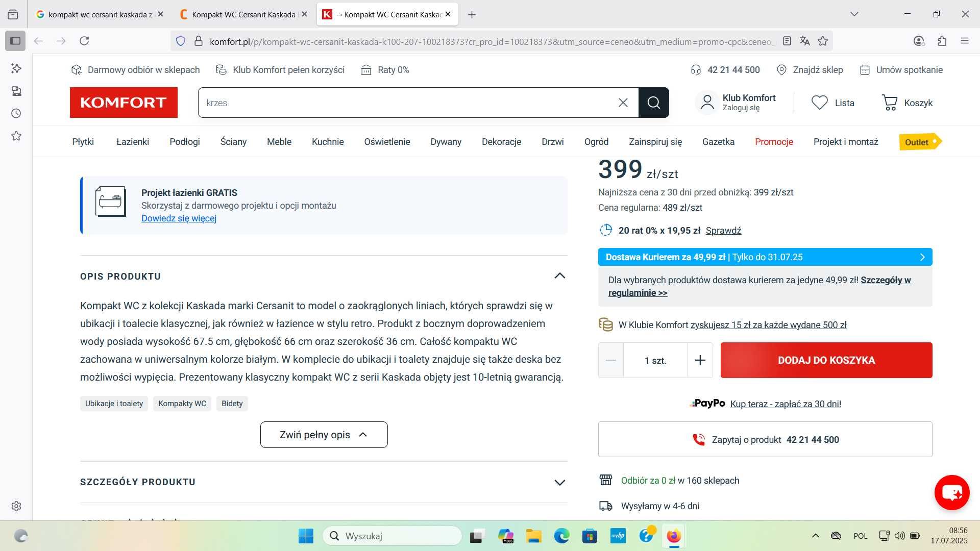Viewport: 980px width, 551px height.
Task: Select Ubikacje i toalety tag
Action: (x=114, y=404)
